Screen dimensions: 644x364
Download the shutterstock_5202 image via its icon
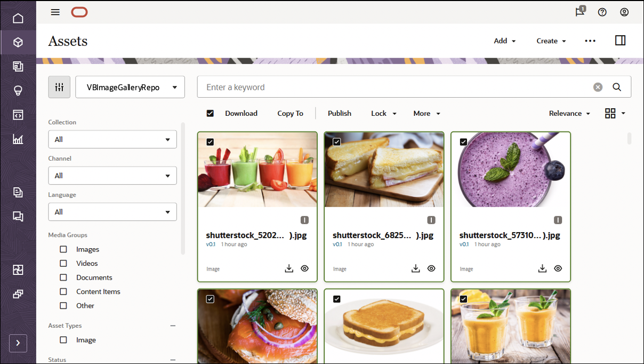click(289, 268)
